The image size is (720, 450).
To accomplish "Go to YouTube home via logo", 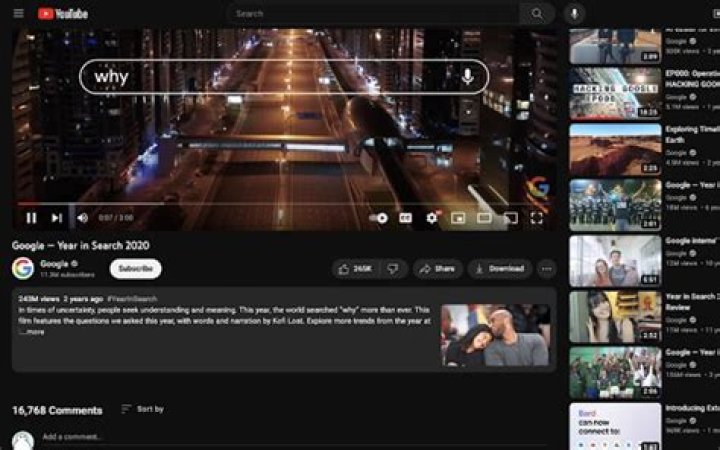I will tap(63, 14).
